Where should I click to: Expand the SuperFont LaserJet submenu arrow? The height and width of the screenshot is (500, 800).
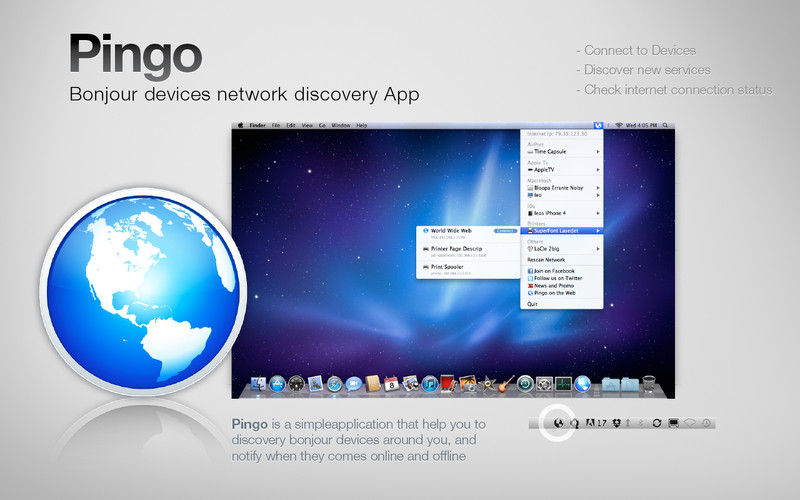coord(597,231)
